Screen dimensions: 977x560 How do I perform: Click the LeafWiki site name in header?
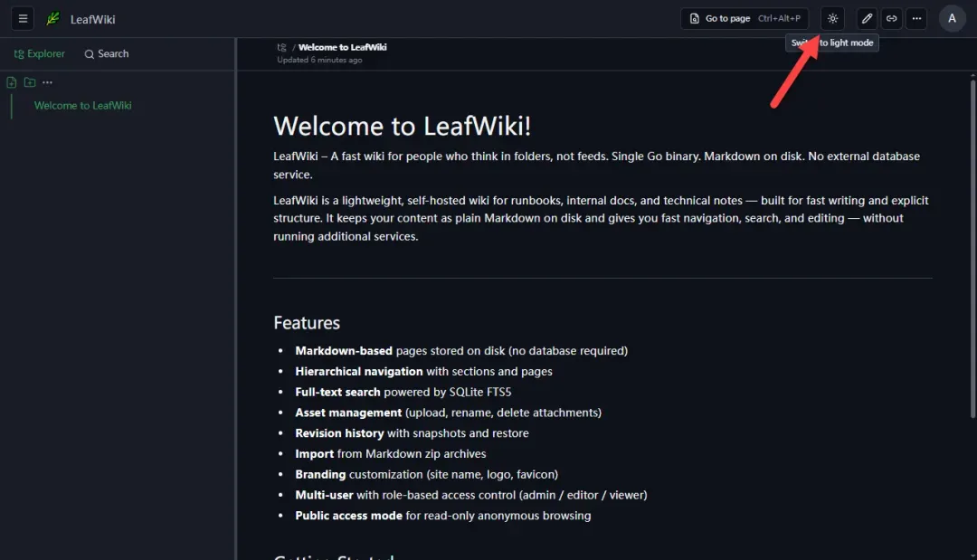[x=93, y=19]
